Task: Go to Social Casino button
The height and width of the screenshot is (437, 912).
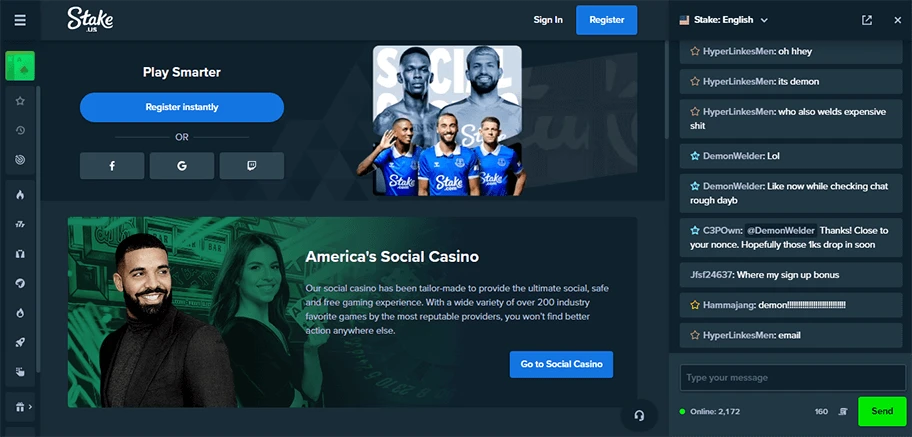Action: (x=561, y=364)
